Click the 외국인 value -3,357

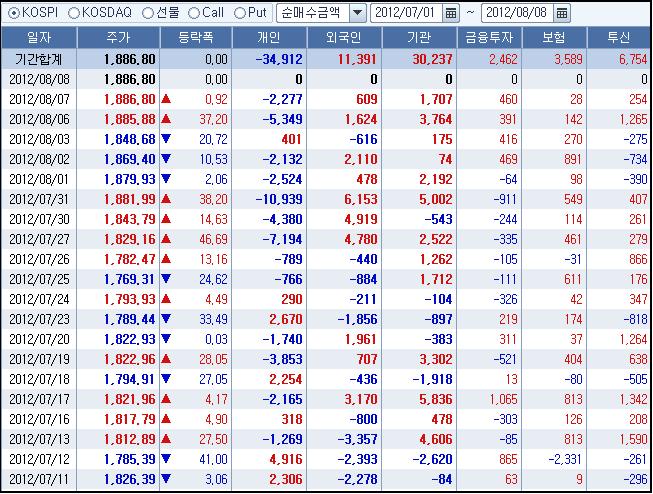[x=357, y=439]
